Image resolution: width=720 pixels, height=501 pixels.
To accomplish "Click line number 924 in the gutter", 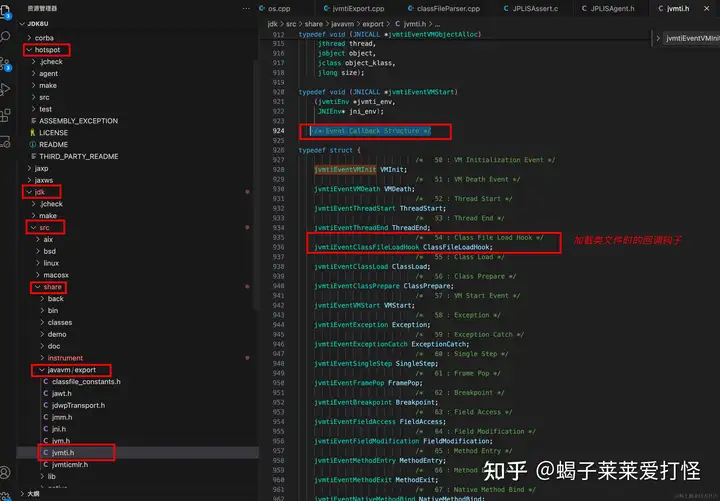I will [278, 131].
